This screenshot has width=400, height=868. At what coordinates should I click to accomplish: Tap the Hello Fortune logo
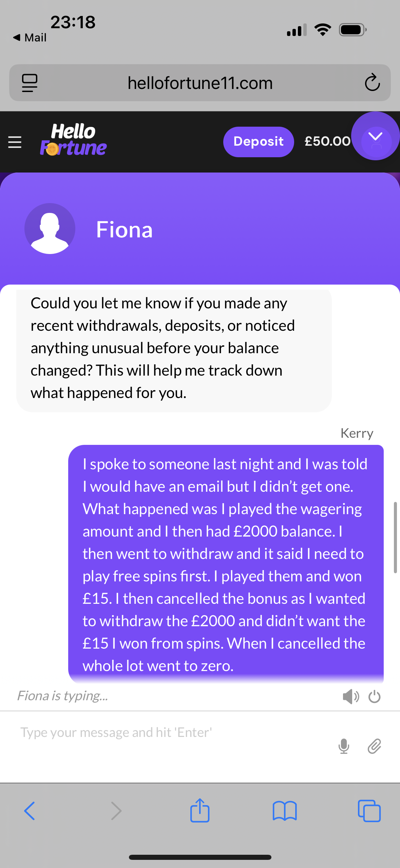tap(73, 140)
